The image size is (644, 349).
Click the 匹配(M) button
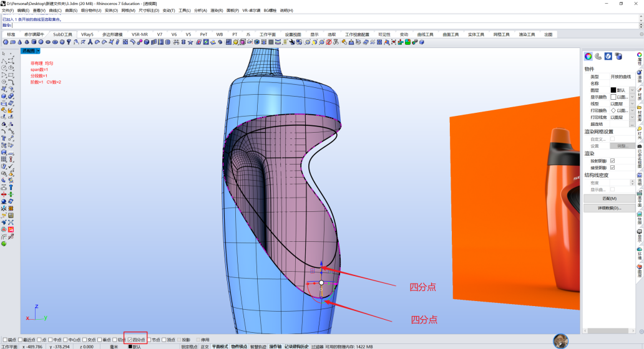pyautogui.click(x=609, y=198)
